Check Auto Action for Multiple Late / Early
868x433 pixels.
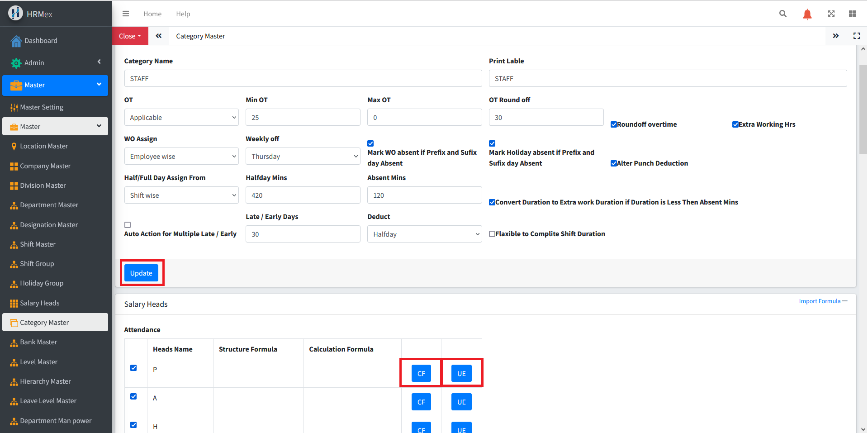point(128,225)
